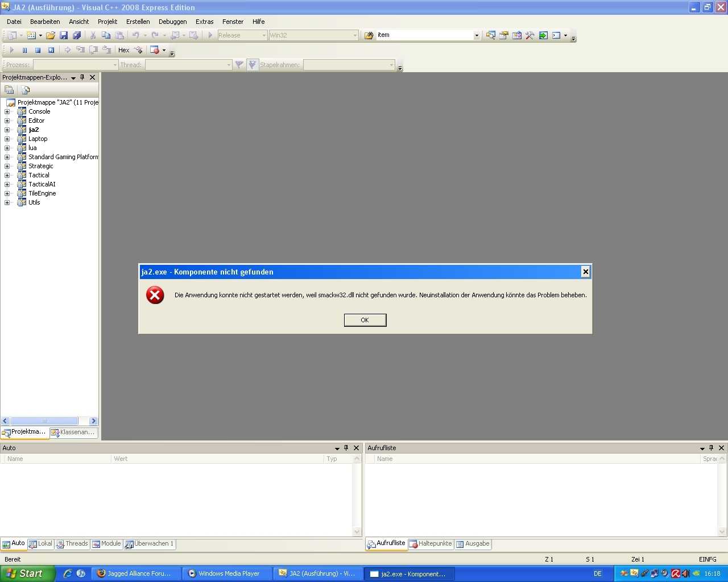Open the Properties window icon
The height and width of the screenshot is (582, 728).
504,35
